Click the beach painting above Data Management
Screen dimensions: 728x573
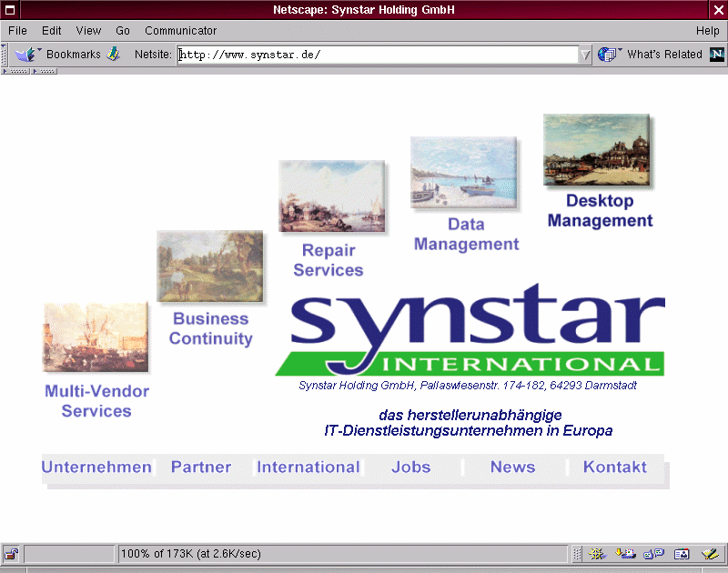click(x=463, y=172)
